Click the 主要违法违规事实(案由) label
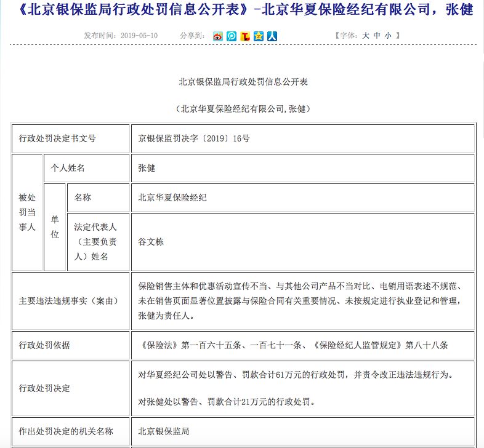The width and height of the screenshot is (484, 448). coord(70,301)
